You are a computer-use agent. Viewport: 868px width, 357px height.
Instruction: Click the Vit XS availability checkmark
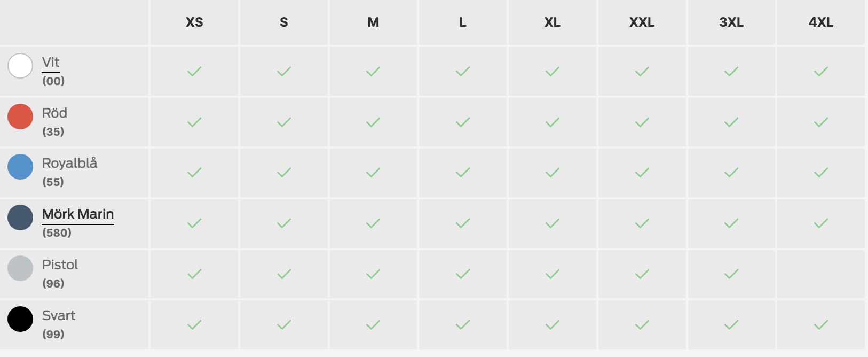pos(194,71)
